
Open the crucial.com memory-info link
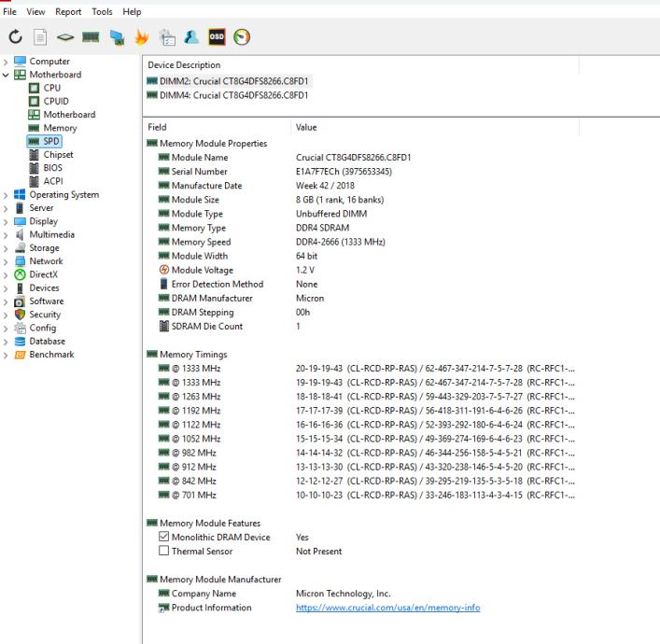[387, 608]
